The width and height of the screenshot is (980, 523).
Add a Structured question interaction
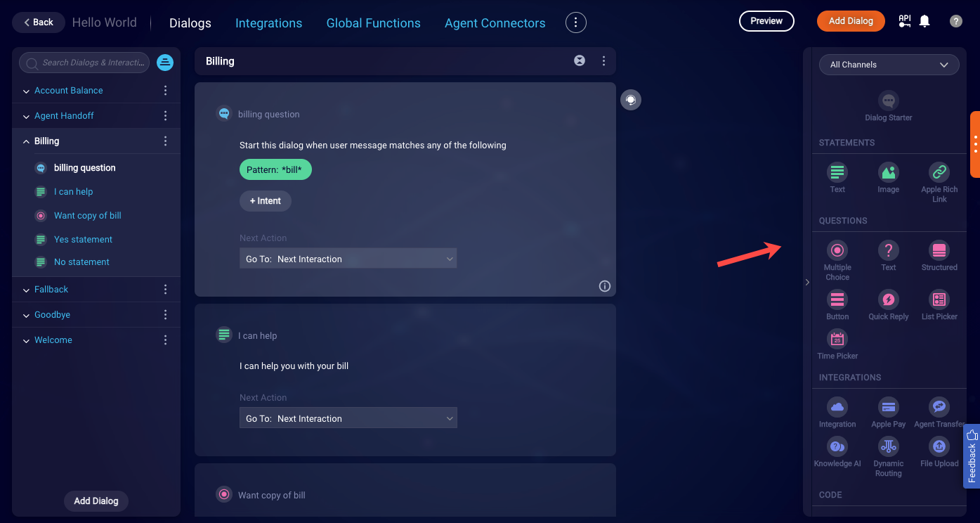pyautogui.click(x=939, y=250)
